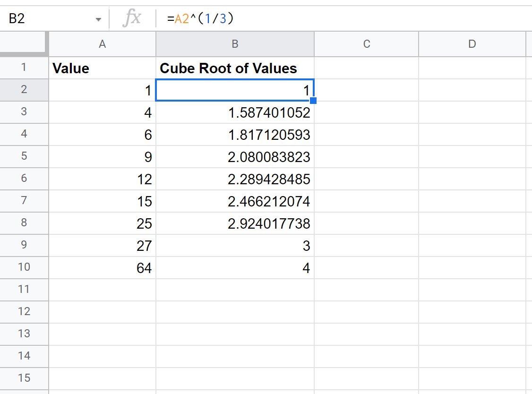Click cell A7 containing 15
This screenshot has width=532, height=394.
pos(102,201)
